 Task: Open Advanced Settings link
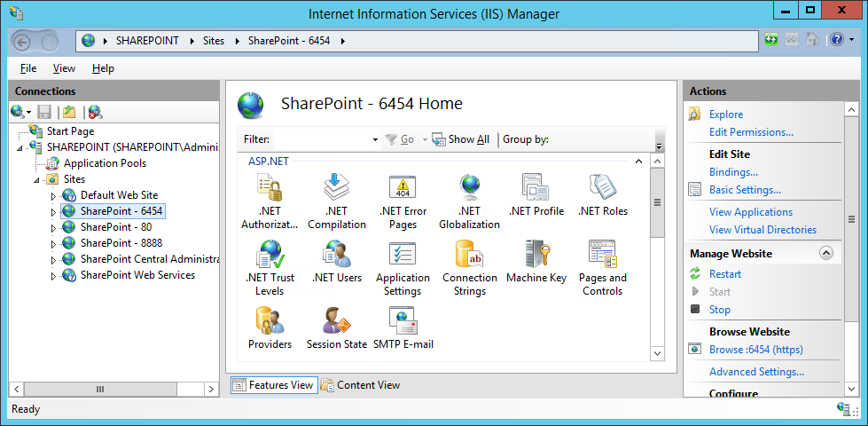(757, 372)
